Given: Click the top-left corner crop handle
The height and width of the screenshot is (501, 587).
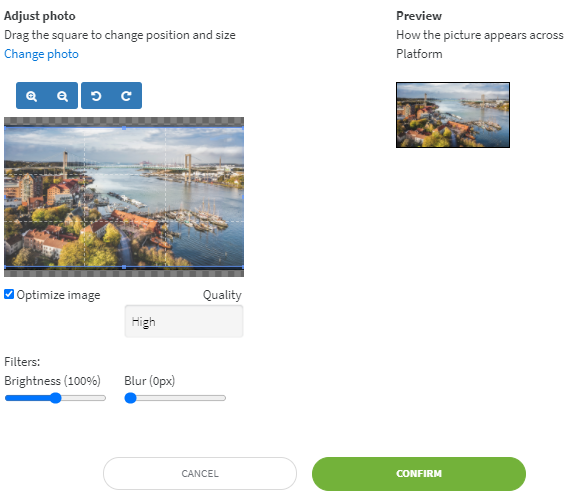Looking at the screenshot, I should 5,128.
